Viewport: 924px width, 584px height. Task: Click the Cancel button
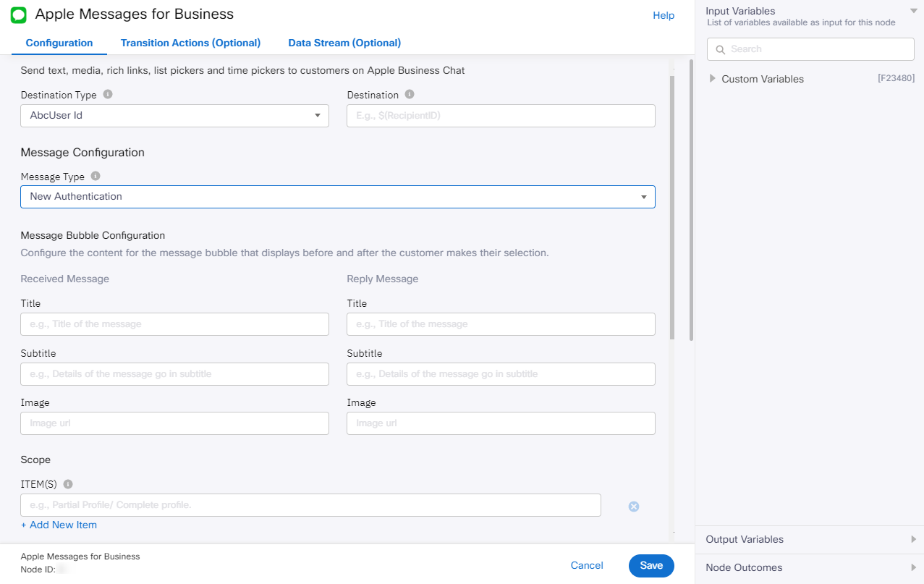pyautogui.click(x=587, y=565)
